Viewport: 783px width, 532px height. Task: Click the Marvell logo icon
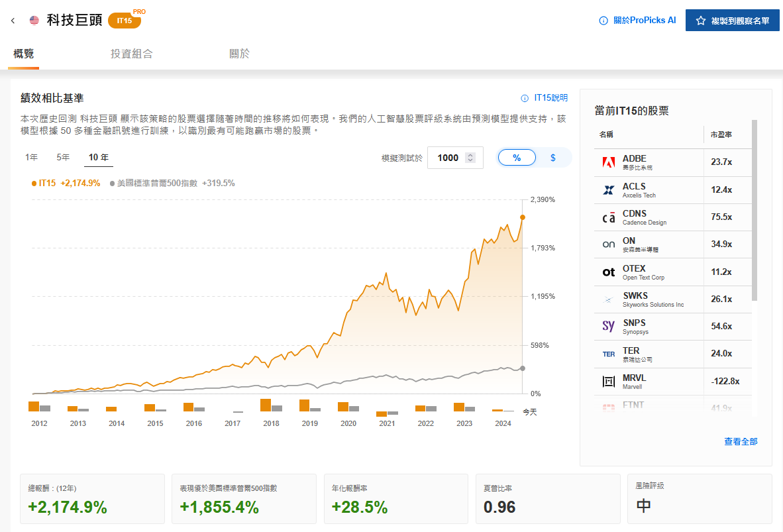[609, 382]
